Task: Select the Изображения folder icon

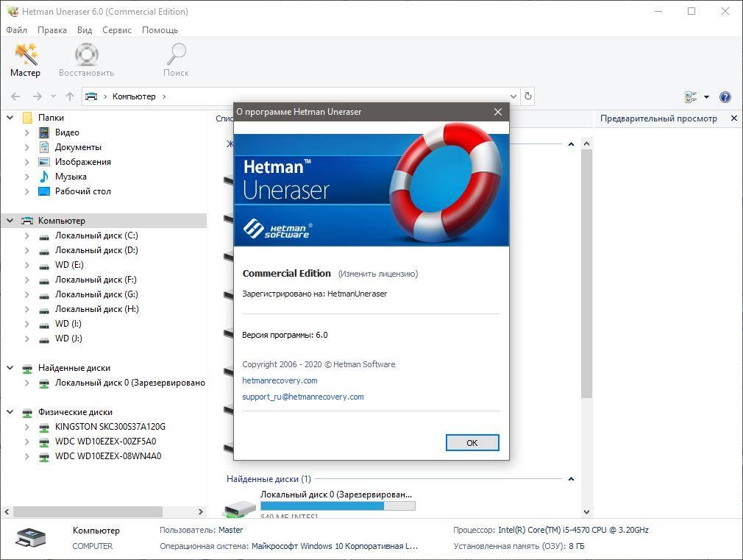Action: click(44, 162)
